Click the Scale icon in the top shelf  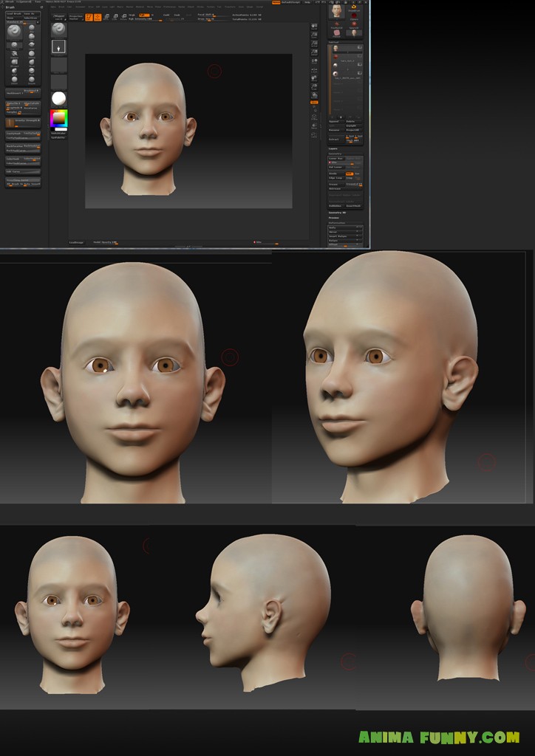coord(115,16)
